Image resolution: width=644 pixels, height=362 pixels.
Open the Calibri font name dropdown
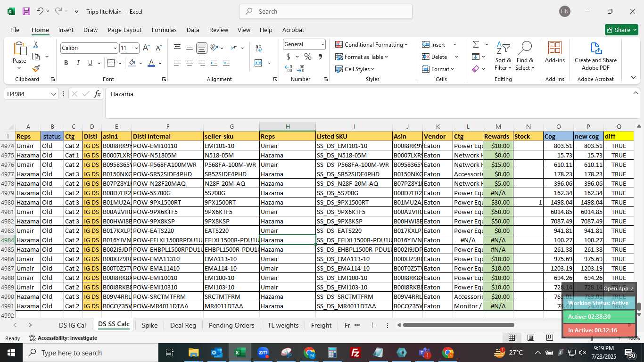[115, 48]
